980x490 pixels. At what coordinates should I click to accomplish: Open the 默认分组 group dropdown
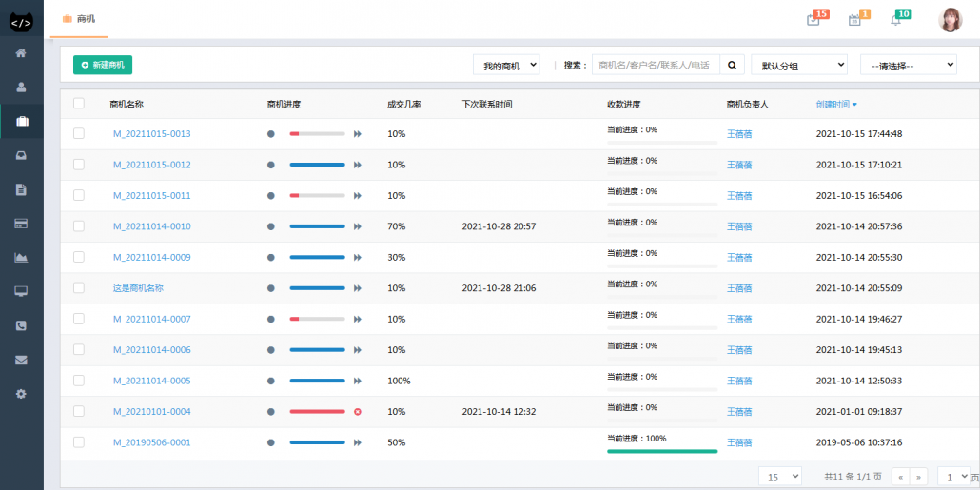798,65
